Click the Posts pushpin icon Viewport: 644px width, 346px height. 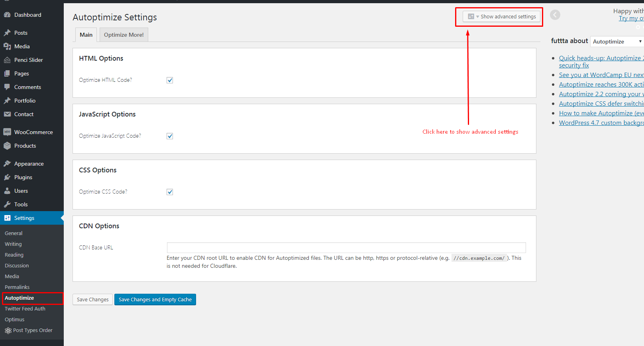click(7, 33)
